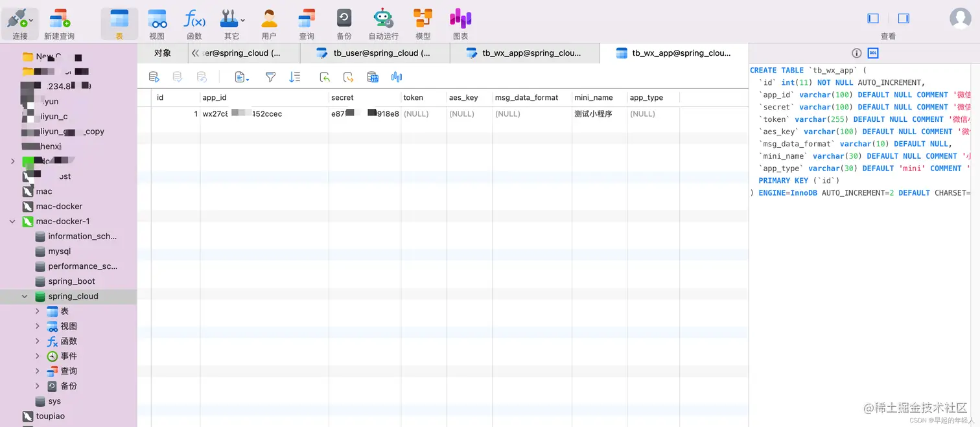Expand the 查询 queries node

[37, 371]
